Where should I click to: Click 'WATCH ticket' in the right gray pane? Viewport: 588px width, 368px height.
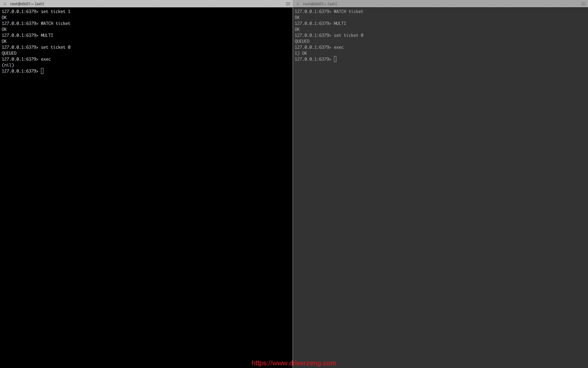point(348,11)
